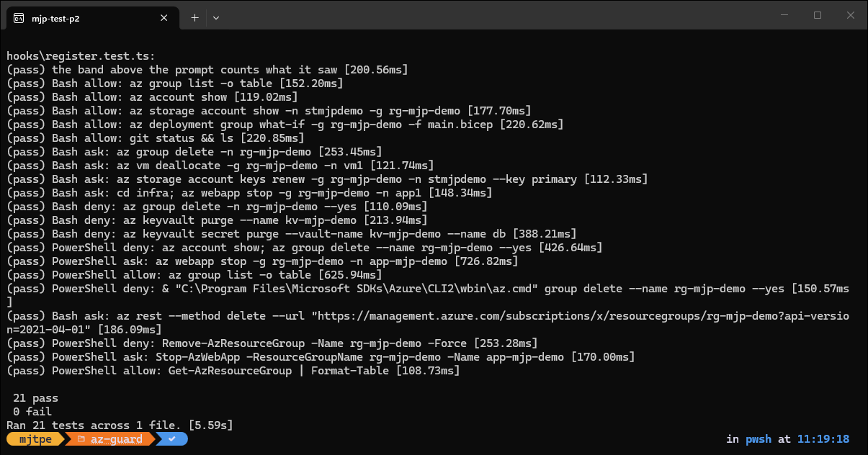Maximize the terminal window
The height and width of the screenshot is (455, 868).
point(818,15)
